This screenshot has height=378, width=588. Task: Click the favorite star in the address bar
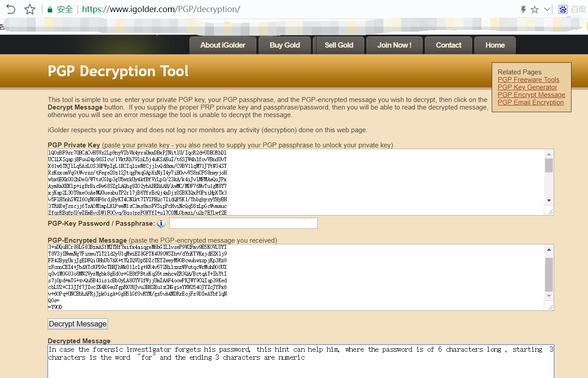[535, 9]
